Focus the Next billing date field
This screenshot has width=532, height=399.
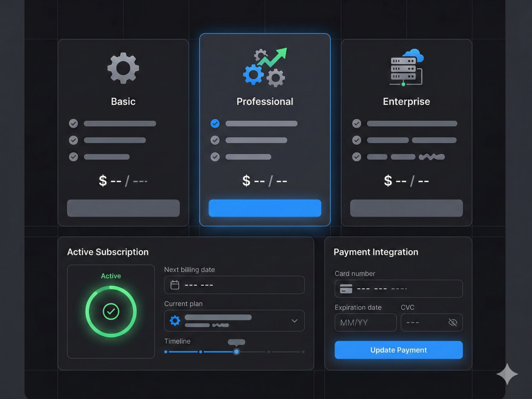(x=235, y=285)
